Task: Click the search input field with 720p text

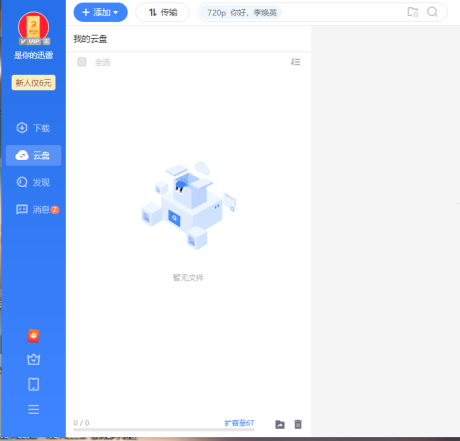Action: click(300, 12)
